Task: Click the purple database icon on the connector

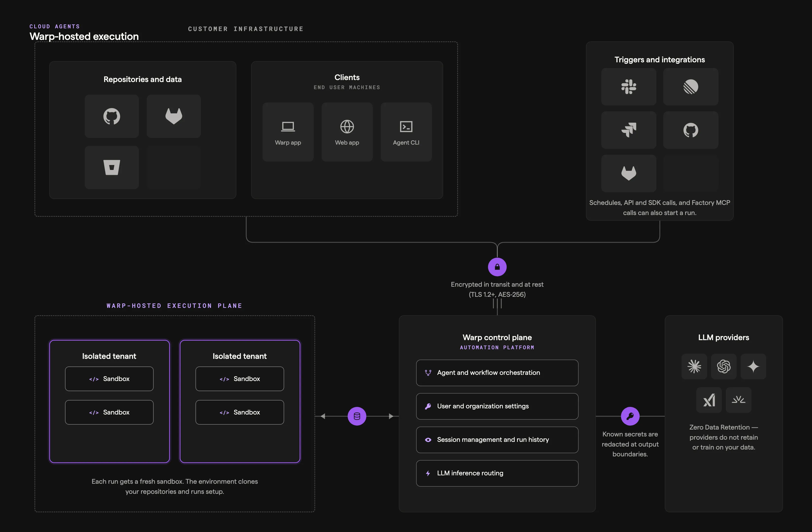Action: (x=357, y=416)
